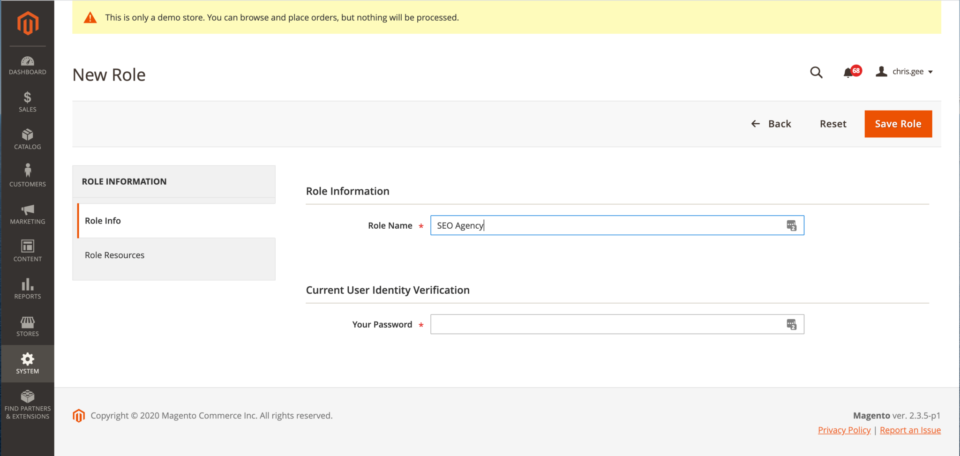
Task: Open the Marketing menu
Action: click(x=27, y=214)
